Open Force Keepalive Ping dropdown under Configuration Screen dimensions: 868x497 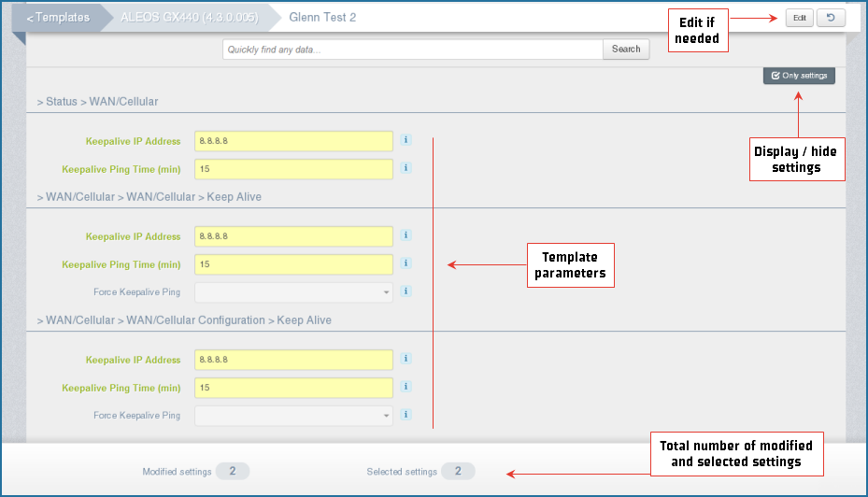[x=293, y=416]
